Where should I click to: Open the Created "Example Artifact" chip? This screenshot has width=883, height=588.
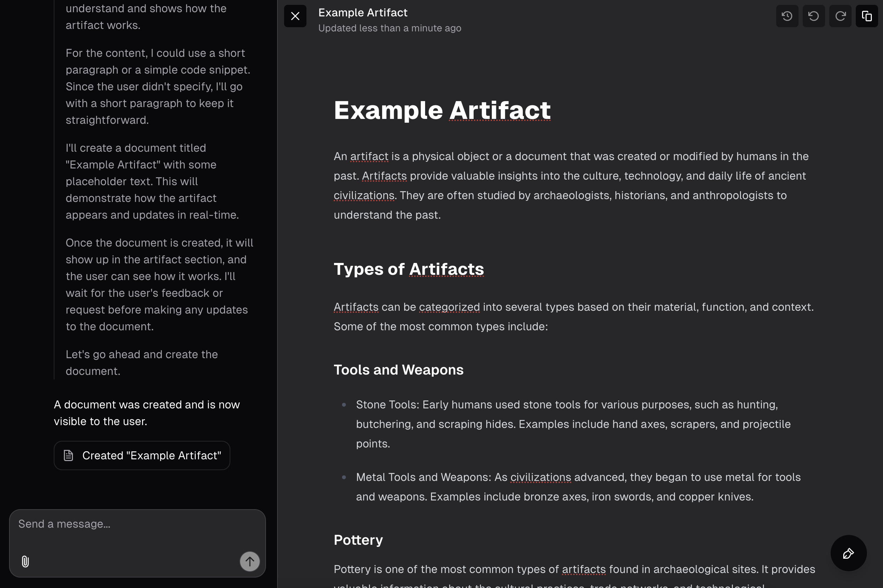coord(151,455)
